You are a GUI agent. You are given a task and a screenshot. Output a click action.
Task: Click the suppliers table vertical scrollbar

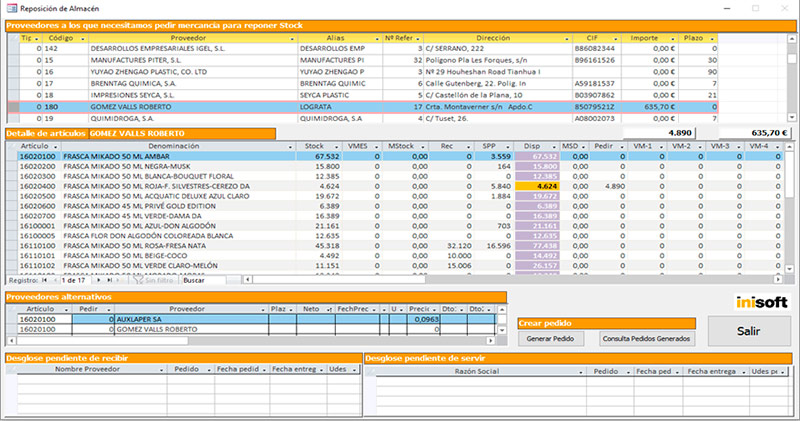[x=792, y=78]
